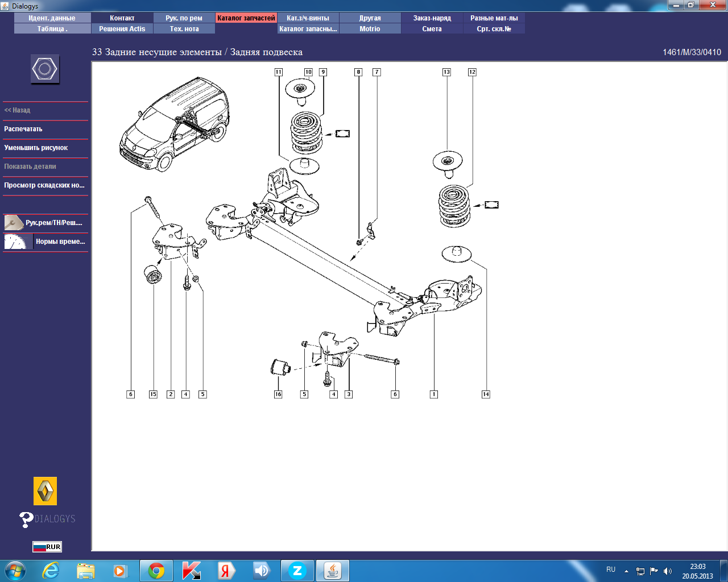Open the Motrio tab
The height and width of the screenshot is (582, 728).
(x=370, y=29)
